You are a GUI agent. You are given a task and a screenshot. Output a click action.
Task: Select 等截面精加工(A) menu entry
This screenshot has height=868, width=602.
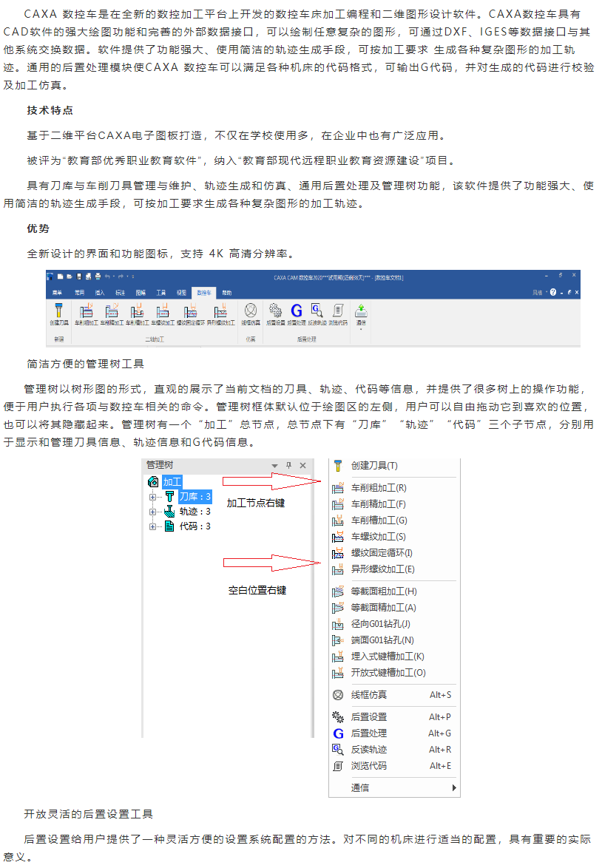394,608
